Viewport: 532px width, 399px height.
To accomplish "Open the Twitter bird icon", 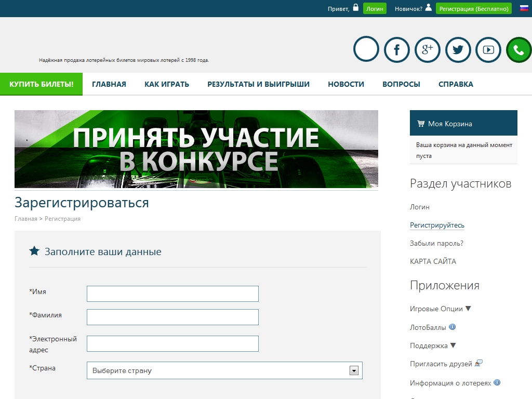I will coord(458,50).
